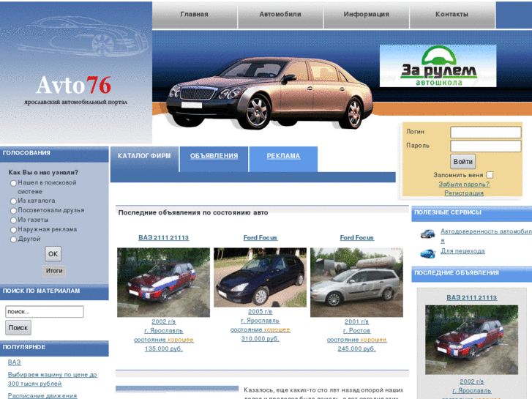Click the Maybach car header image
This screenshot has height=399, width=532.
[270, 92]
